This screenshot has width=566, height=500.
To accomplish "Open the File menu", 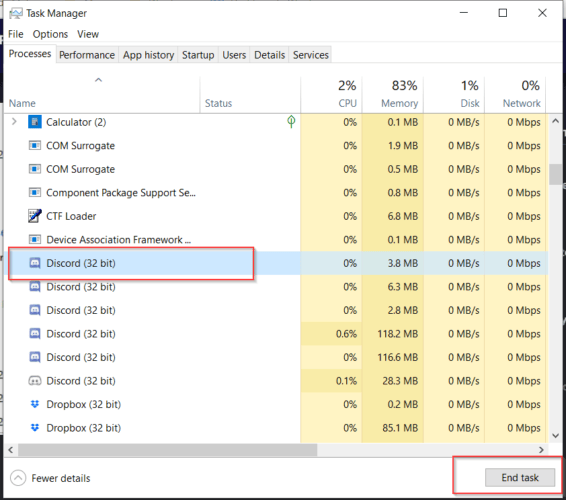I will 16,34.
